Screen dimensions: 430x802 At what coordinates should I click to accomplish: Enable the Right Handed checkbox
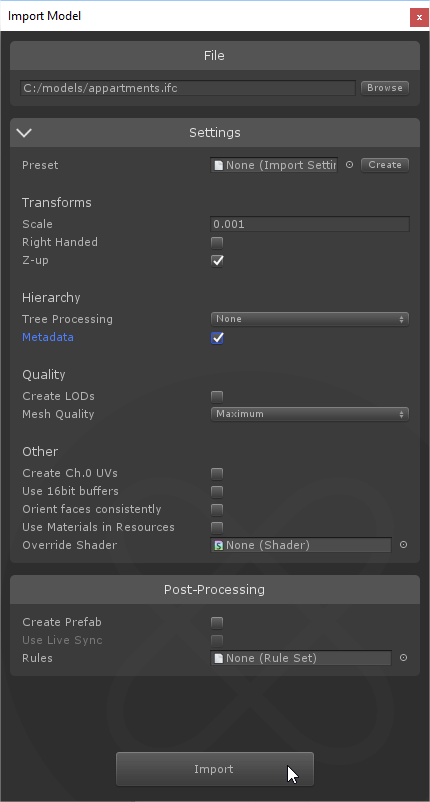217,242
